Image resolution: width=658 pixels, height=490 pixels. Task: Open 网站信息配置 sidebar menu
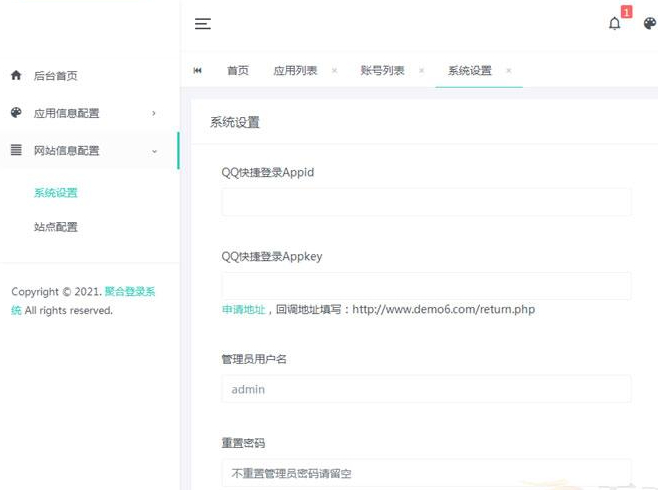coord(89,151)
